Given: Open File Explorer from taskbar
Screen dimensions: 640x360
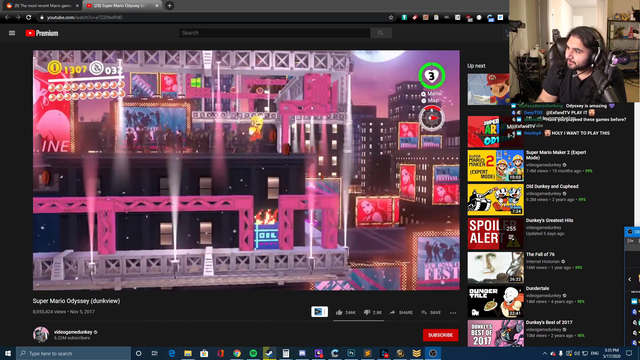Looking at the screenshot, I should coord(188,353).
